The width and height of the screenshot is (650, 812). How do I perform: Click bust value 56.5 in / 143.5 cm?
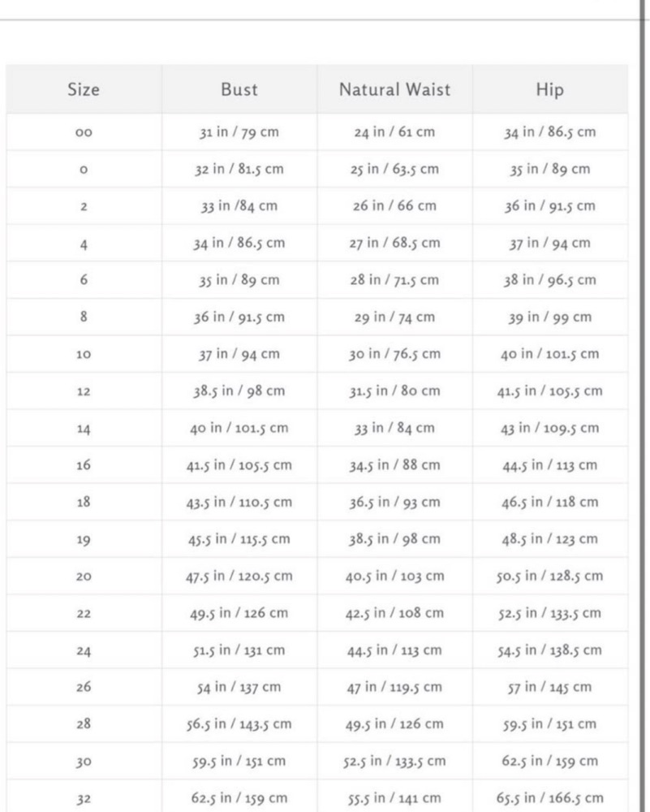pyautogui.click(x=239, y=724)
